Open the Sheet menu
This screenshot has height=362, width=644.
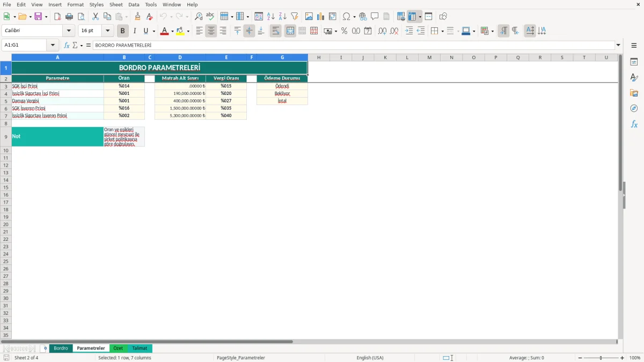(116, 4)
